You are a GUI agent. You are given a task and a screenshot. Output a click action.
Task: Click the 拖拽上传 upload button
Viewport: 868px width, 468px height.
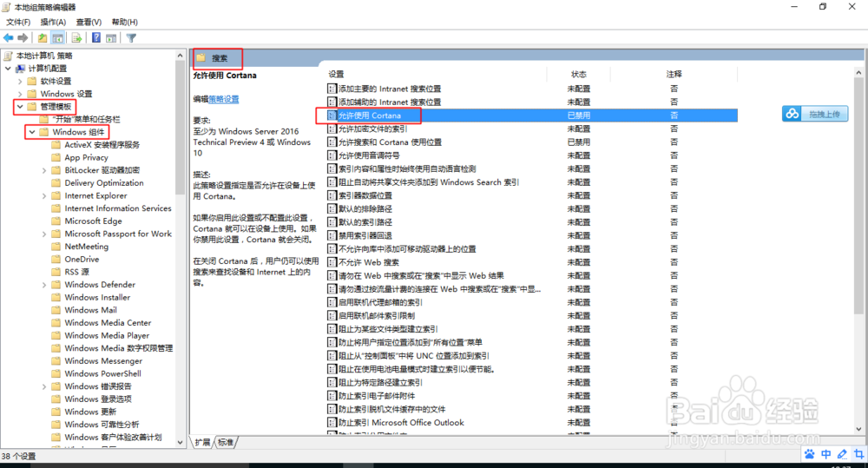pyautogui.click(x=815, y=114)
